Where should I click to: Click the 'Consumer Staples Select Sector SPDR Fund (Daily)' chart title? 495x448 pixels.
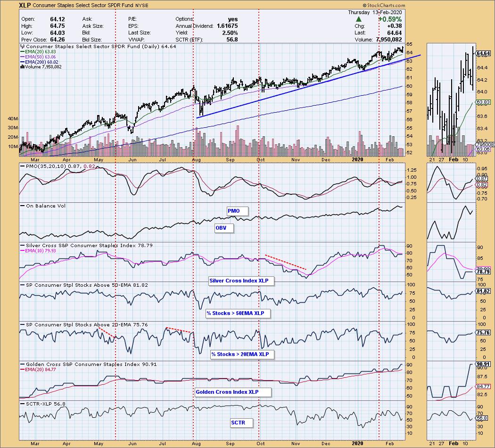click(x=92, y=46)
